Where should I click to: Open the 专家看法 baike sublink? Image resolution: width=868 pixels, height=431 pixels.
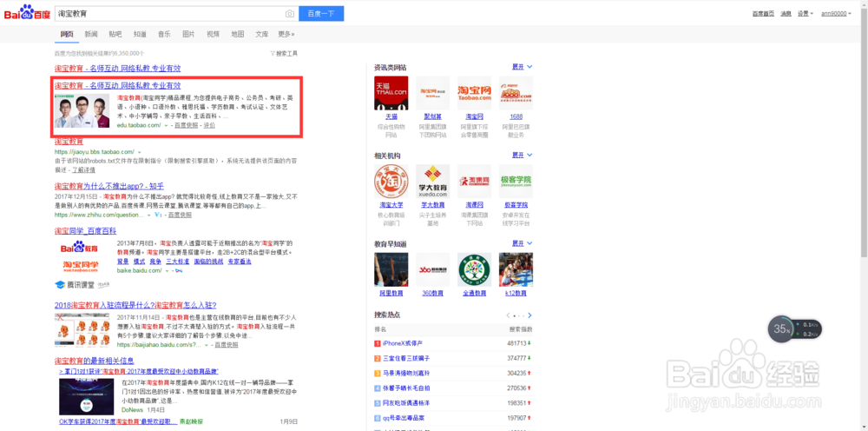point(240,261)
